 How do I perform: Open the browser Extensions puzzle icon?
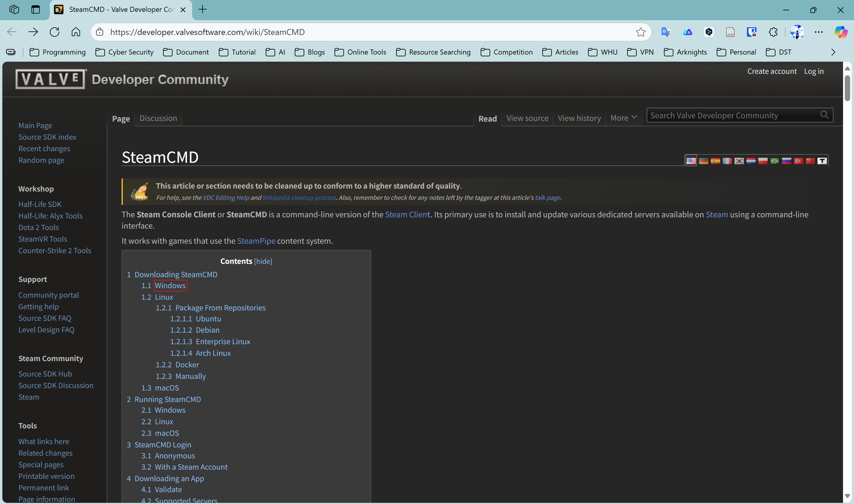tap(773, 32)
